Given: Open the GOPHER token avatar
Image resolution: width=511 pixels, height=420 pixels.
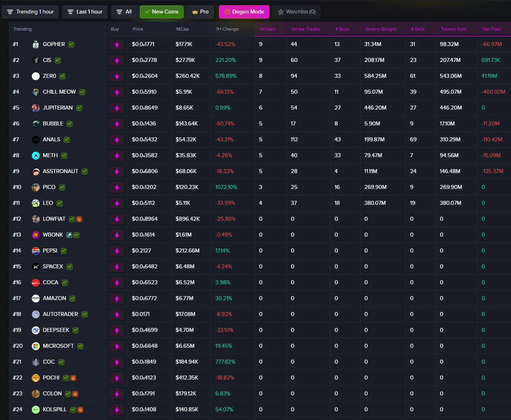Looking at the screenshot, I should (x=36, y=44).
